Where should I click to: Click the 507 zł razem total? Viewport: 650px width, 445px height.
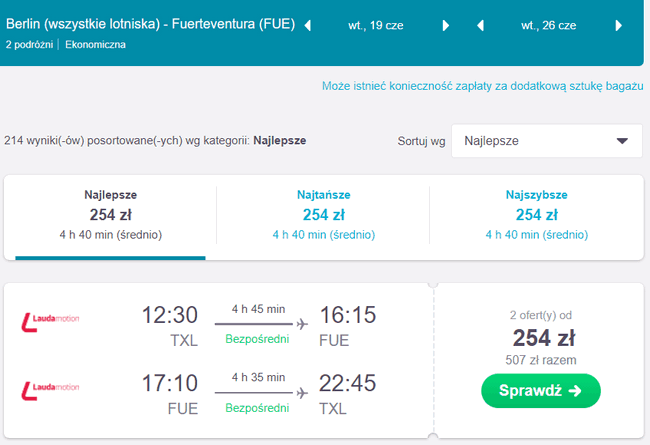(541, 360)
